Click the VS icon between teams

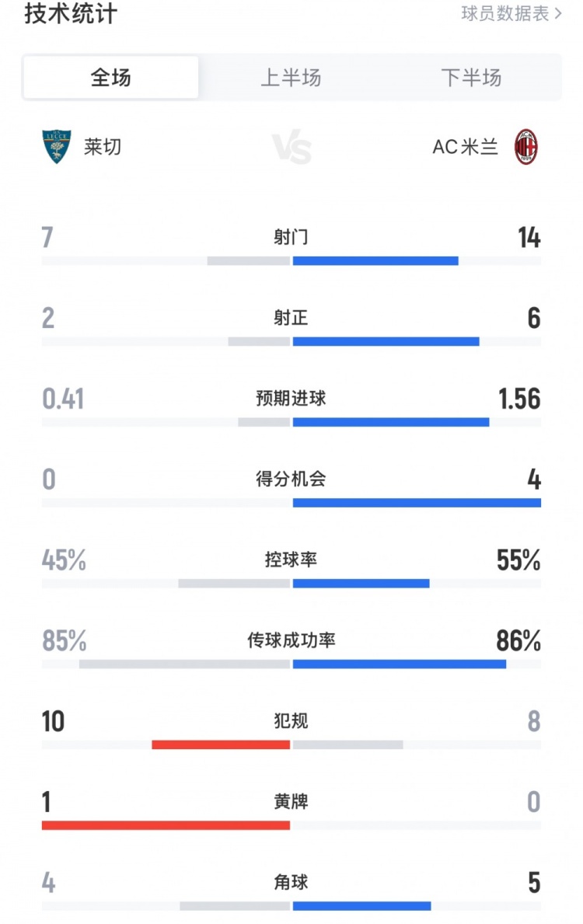tap(291, 147)
